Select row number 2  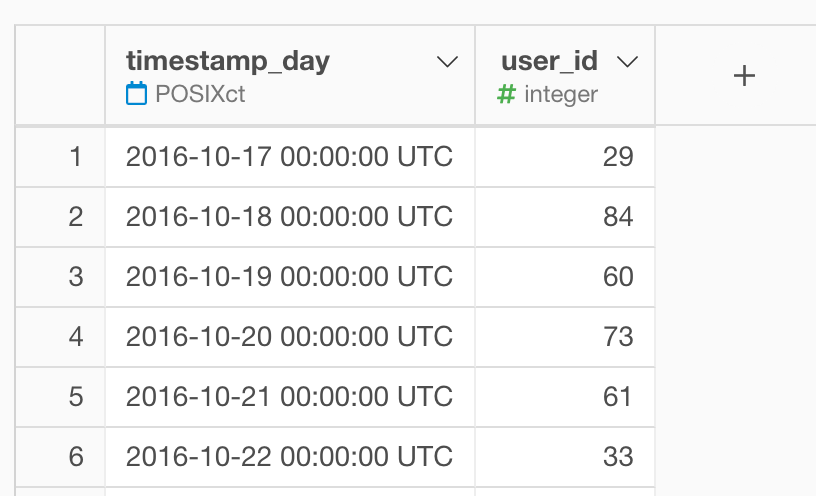(75, 217)
